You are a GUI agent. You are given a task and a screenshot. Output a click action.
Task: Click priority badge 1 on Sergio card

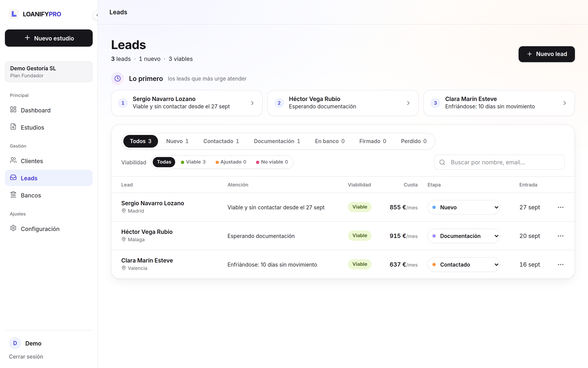tap(123, 103)
